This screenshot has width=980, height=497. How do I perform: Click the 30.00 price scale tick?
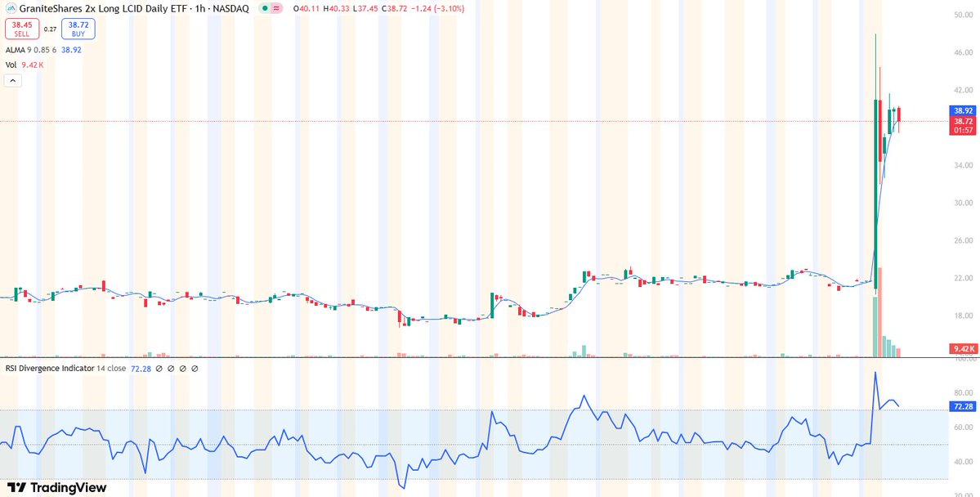(963, 204)
